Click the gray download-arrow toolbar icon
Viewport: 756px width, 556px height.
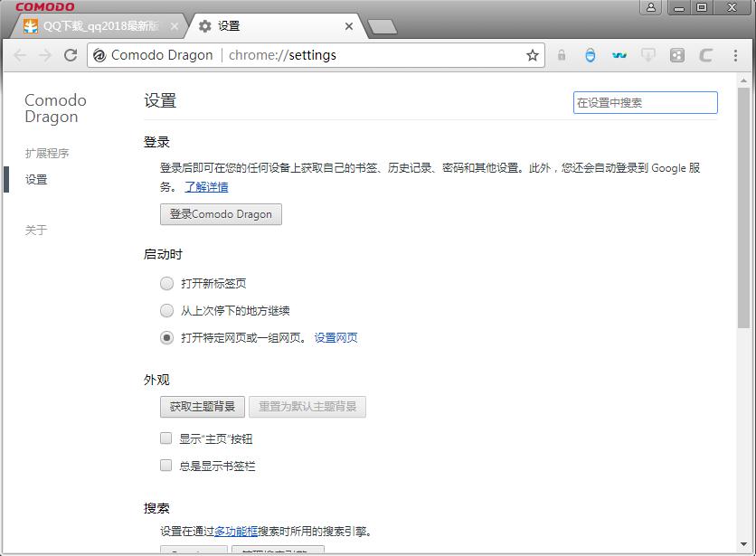coord(648,55)
